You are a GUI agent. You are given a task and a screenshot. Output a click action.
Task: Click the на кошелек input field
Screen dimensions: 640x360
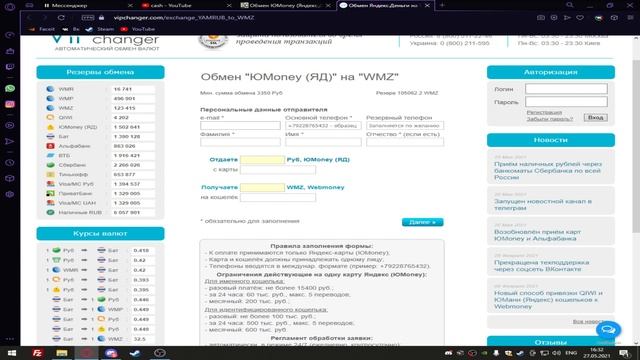278,197
